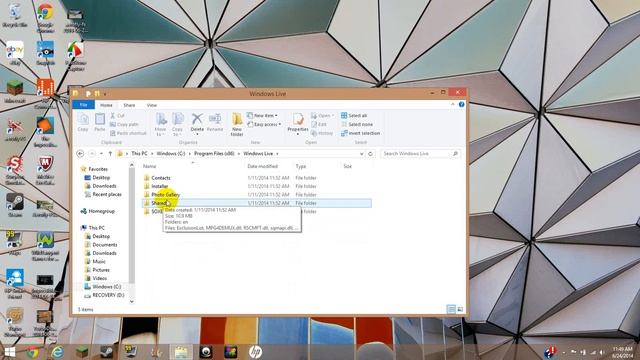Click the Paste clipboard icon
This screenshot has width=640, height=360.
click(x=100, y=122)
